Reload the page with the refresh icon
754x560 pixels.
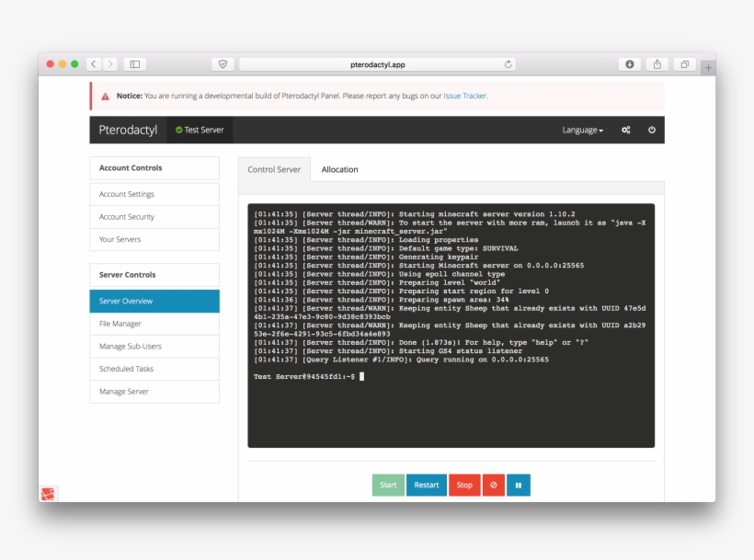[x=508, y=64]
